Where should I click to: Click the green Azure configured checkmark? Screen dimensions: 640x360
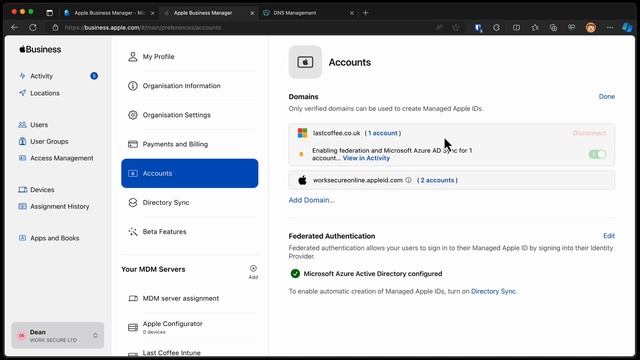295,273
